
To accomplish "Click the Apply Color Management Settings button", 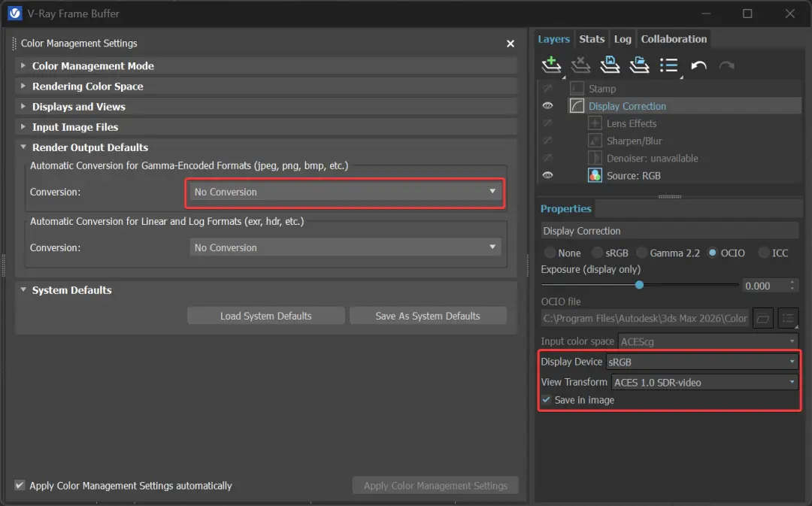I will [435, 486].
